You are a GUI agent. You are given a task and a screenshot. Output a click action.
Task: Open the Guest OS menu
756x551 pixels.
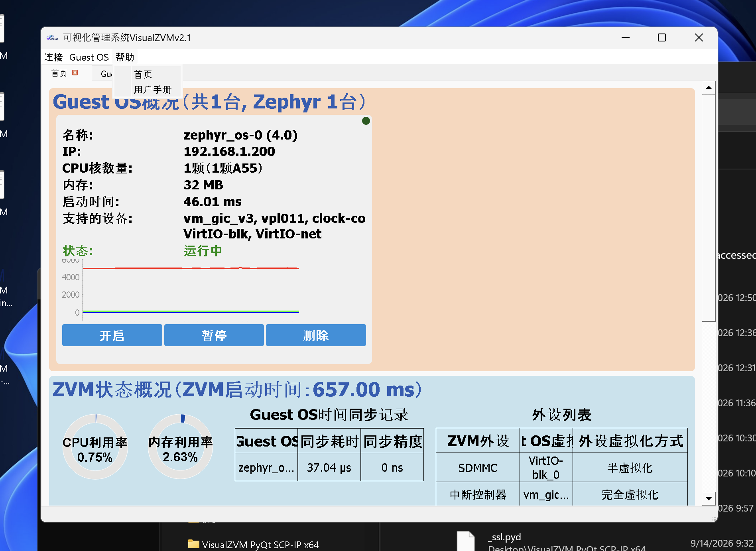[x=89, y=57]
